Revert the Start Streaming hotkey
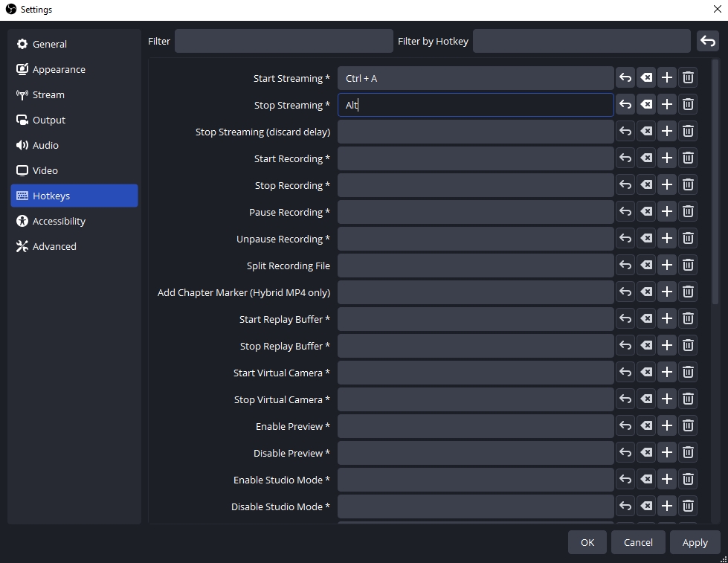Viewport: 728px width, 563px height. (625, 77)
